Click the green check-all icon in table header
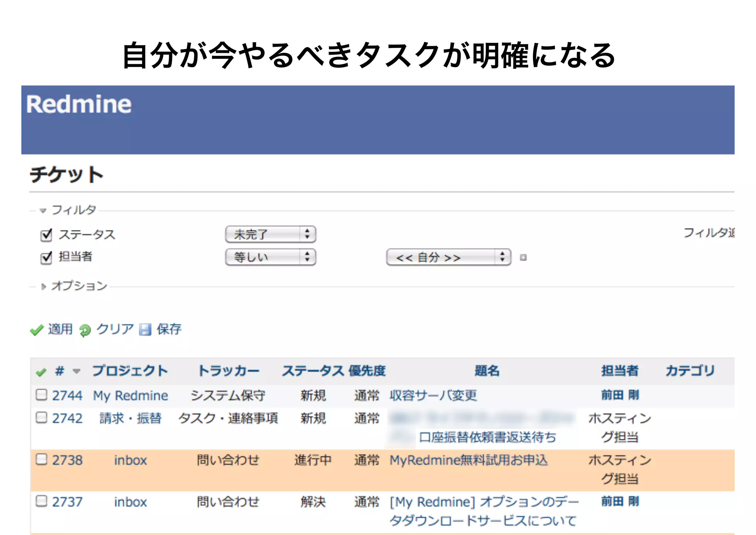The image size is (756, 535). (x=41, y=372)
